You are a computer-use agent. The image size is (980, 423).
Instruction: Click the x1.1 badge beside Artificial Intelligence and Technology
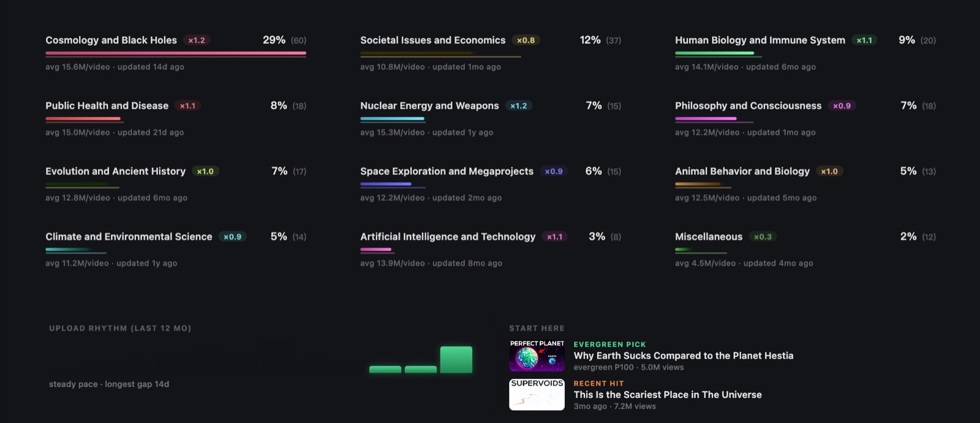tap(554, 237)
